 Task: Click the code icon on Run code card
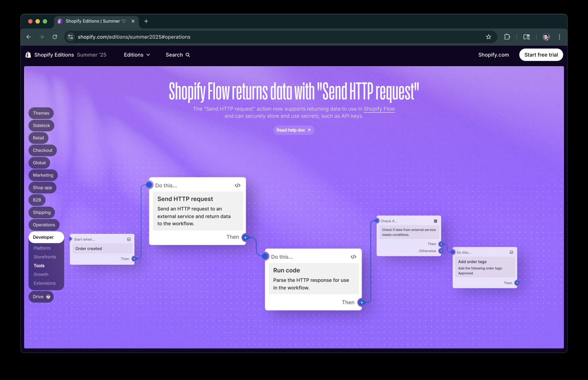353,257
